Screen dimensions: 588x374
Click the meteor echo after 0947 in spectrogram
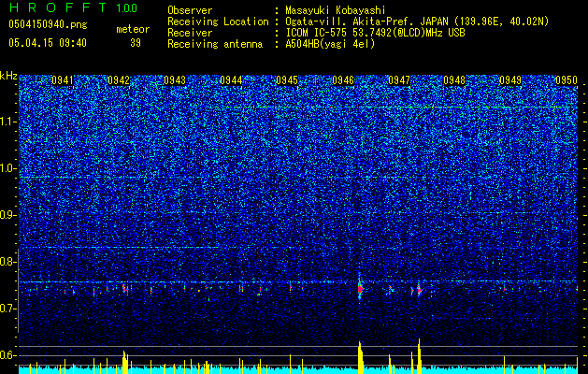(419, 290)
